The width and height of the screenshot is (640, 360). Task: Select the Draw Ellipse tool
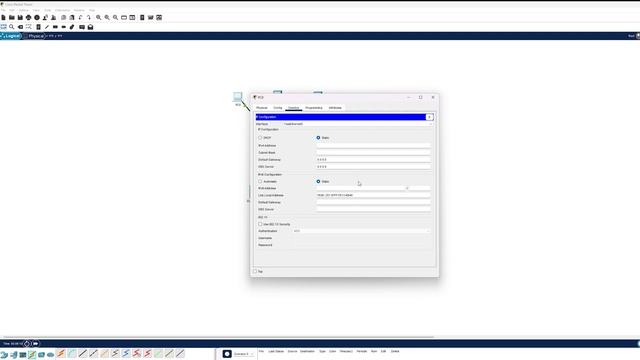[64, 27]
